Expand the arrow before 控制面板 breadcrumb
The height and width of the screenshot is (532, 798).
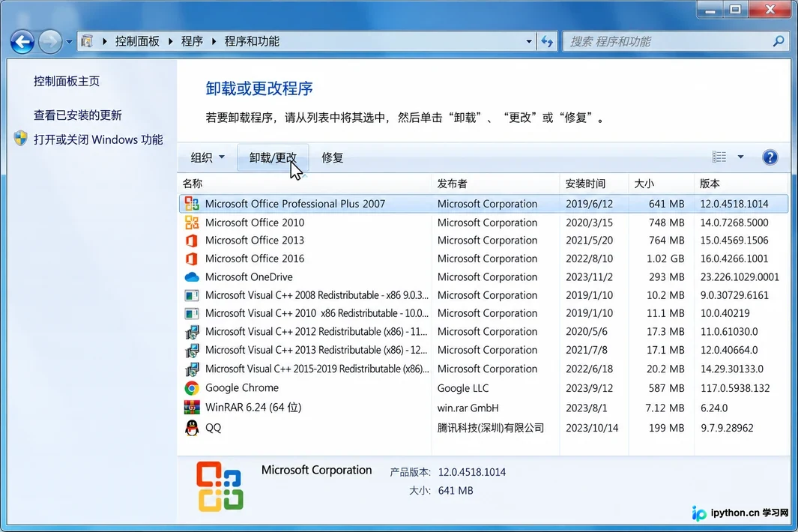pos(104,41)
